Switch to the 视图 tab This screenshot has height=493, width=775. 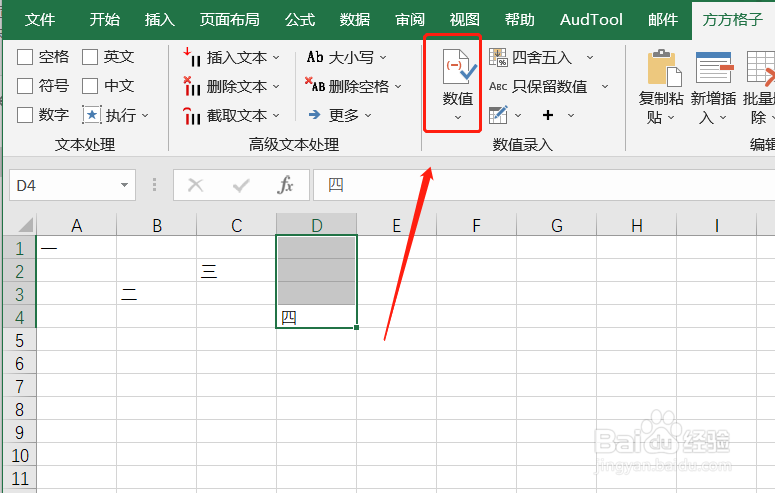465,20
